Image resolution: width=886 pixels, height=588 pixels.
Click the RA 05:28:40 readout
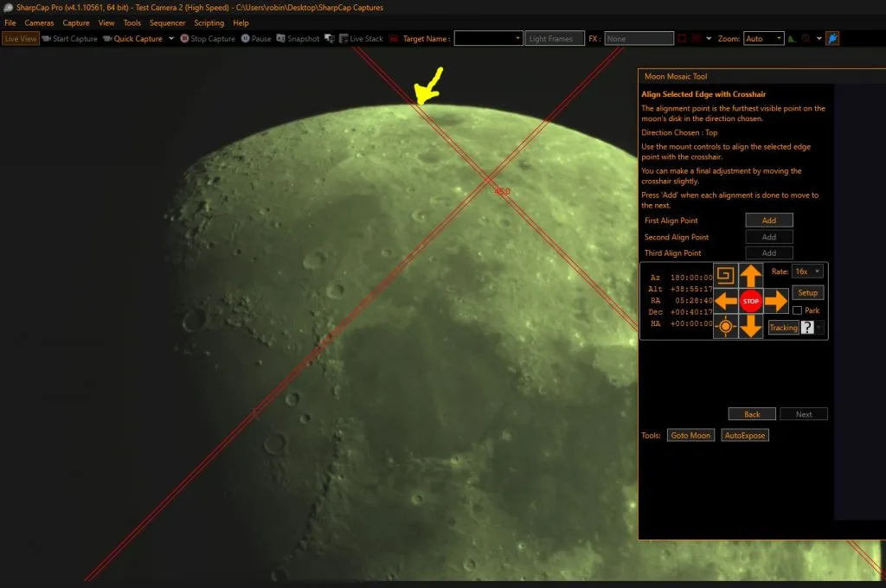682,301
